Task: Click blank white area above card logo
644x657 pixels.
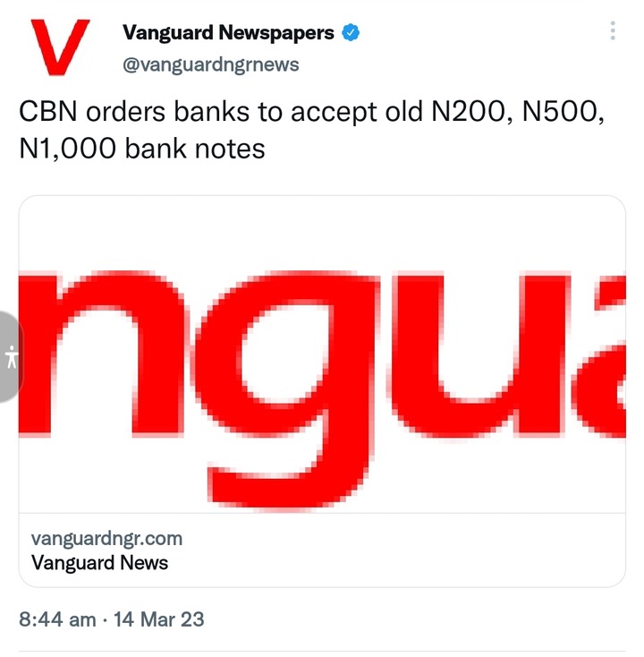Action: [322, 230]
